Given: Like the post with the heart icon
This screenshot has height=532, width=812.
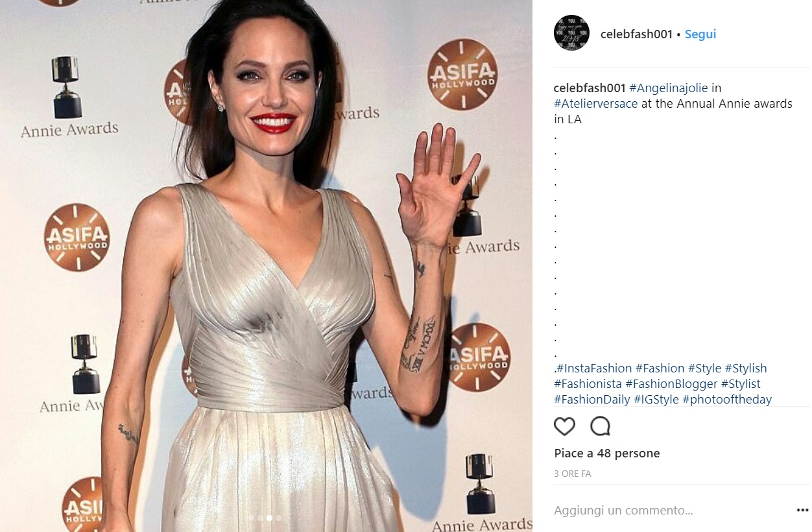Looking at the screenshot, I should [x=564, y=426].
